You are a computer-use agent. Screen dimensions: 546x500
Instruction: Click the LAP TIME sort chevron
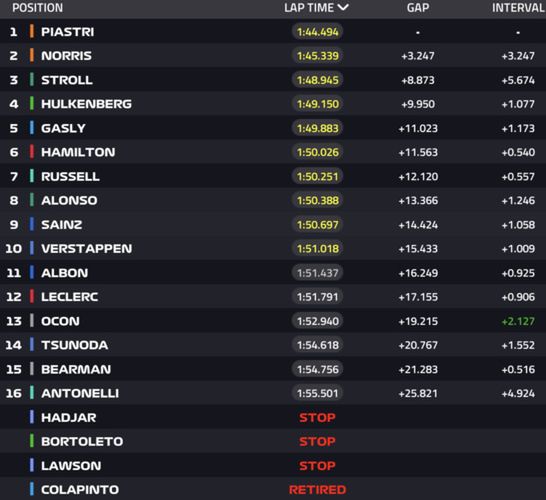tap(343, 7)
